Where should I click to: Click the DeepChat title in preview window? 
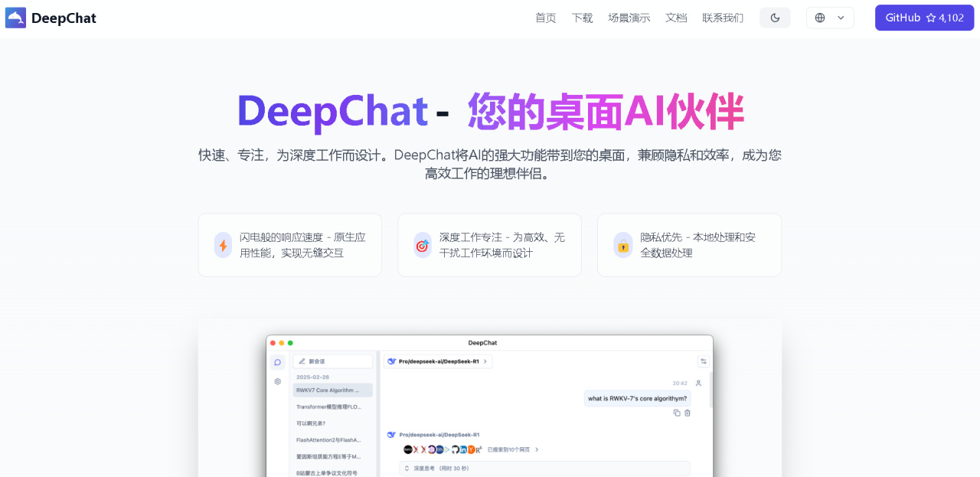[482, 343]
